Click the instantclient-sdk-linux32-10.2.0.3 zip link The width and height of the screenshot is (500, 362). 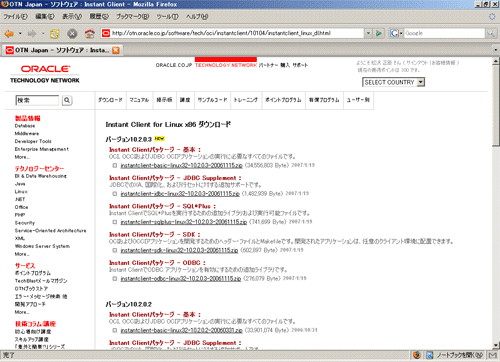179,250
